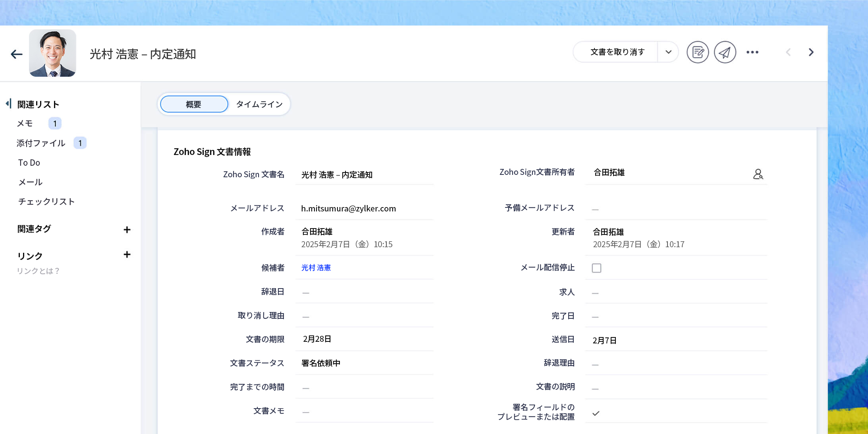868x434 pixels.
Task: Toggle the 署名フィールドのプレビューまたは配置 checkmark
Action: tap(595, 413)
